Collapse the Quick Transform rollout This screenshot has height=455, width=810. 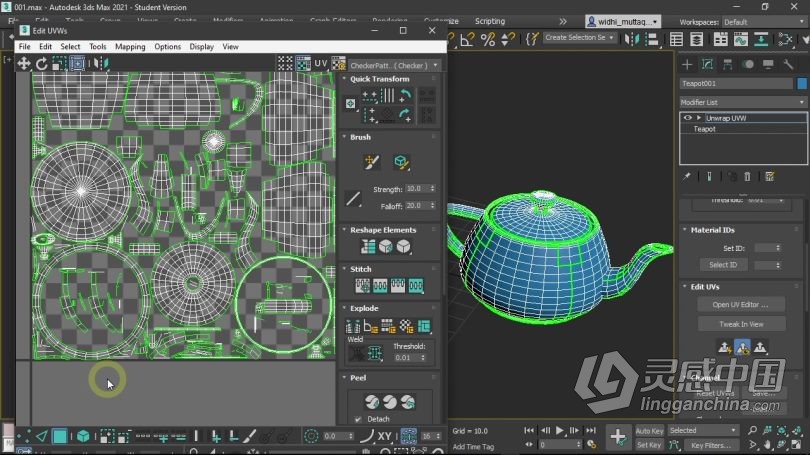point(344,79)
